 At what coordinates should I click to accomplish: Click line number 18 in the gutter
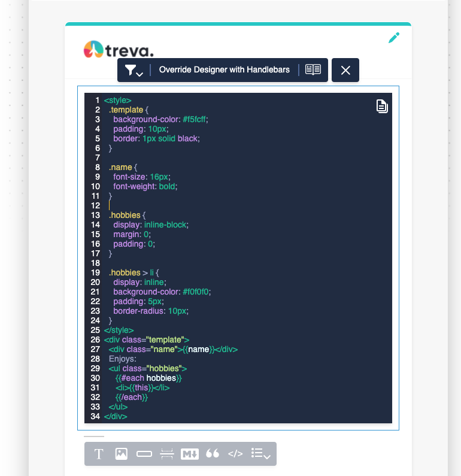point(95,263)
